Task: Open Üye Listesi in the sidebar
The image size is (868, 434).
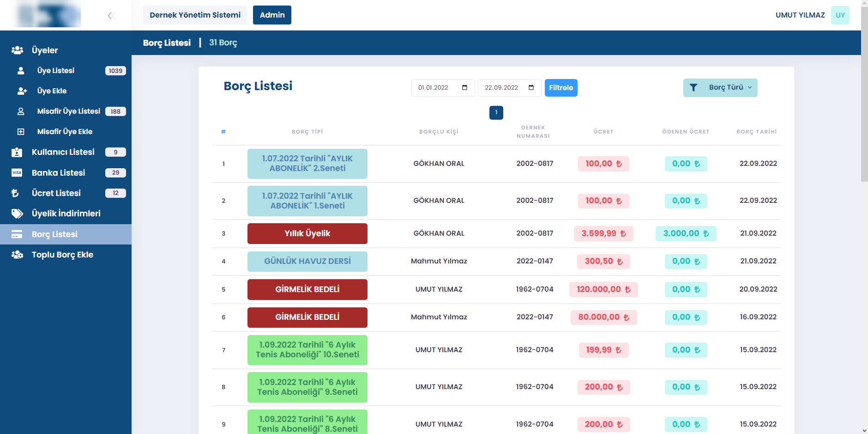Action: [56, 71]
